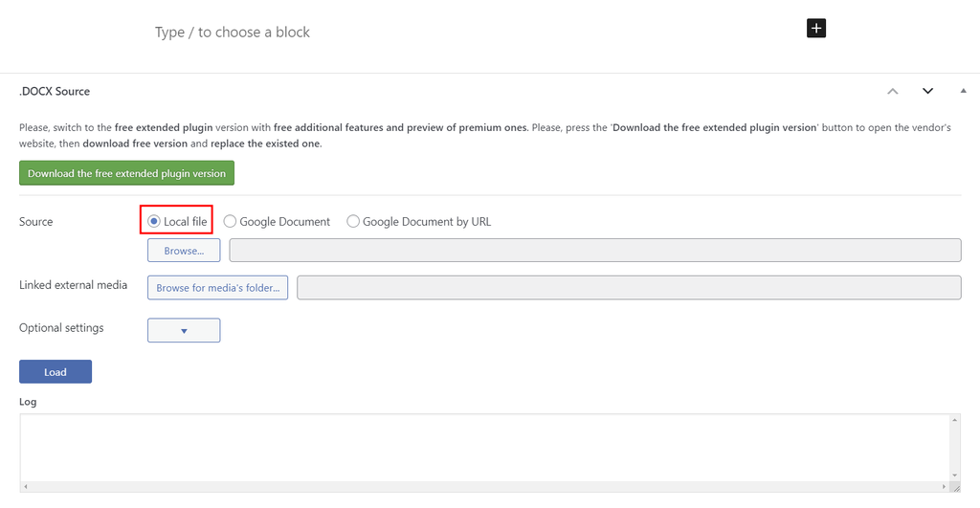Move the .DOCX Source panel up
This screenshot has height=508, width=980.
[x=893, y=91]
